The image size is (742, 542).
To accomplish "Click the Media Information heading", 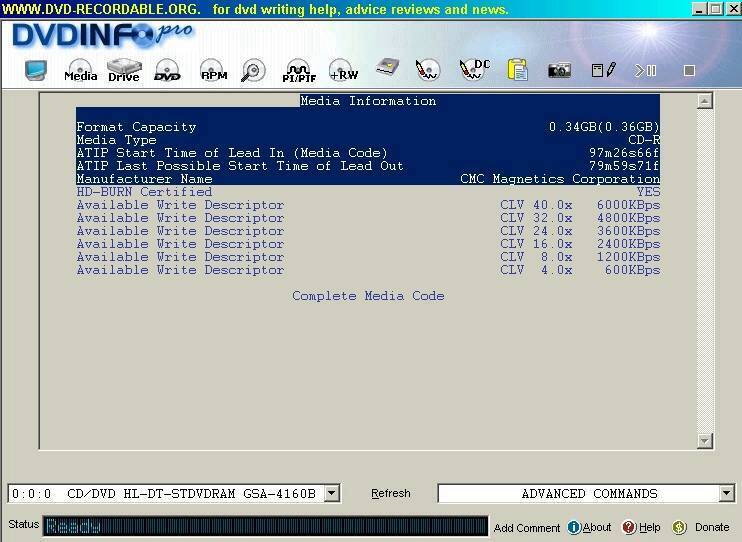I will pyautogui.click(x=368, y=101).
